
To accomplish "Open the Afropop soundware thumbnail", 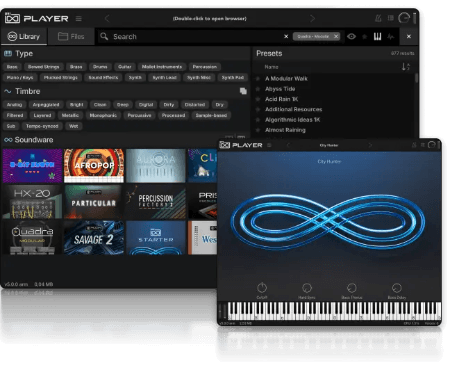I will click(x=94, y=166).
